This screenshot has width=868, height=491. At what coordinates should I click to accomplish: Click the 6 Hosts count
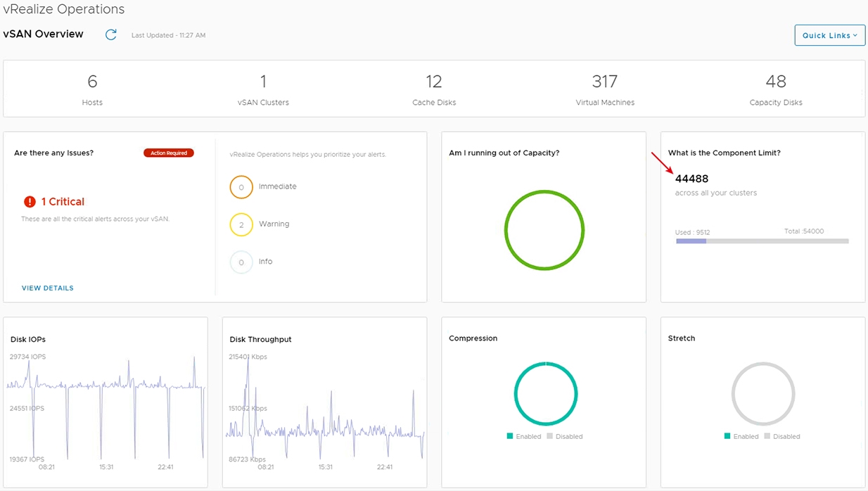coord(92,82)
